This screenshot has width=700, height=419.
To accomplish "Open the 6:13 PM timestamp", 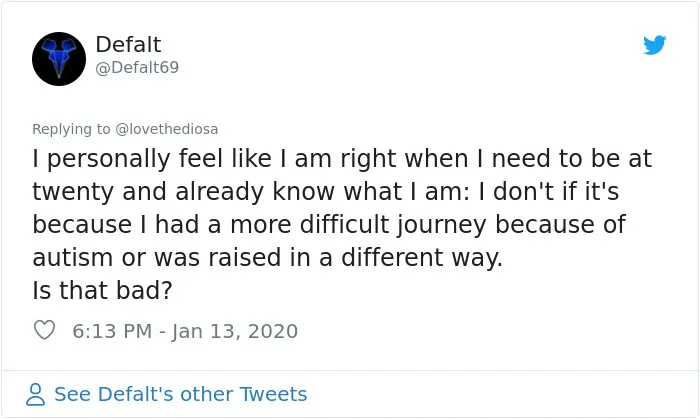I will [112, 331].
